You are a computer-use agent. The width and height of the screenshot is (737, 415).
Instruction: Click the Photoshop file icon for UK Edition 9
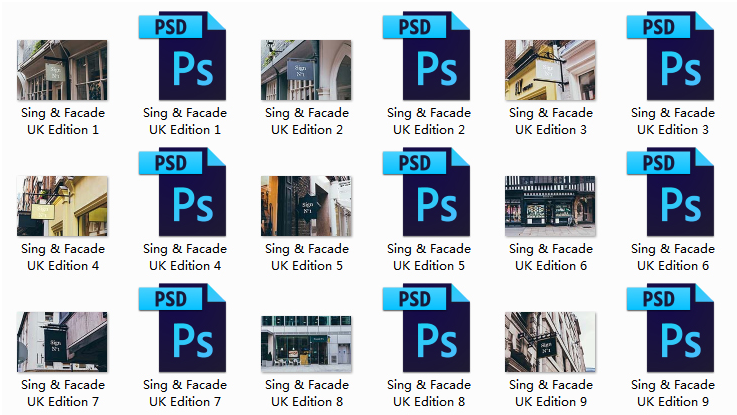click(672, 328)
